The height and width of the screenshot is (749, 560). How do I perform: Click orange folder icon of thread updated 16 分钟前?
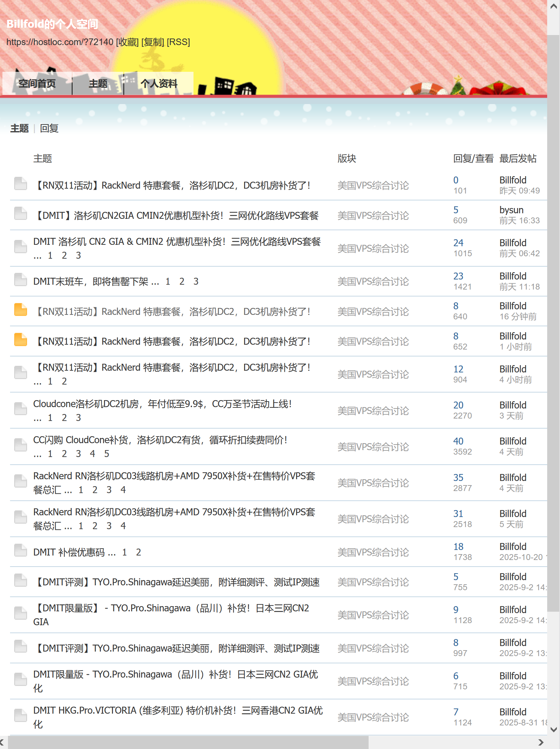coord(20,310)
